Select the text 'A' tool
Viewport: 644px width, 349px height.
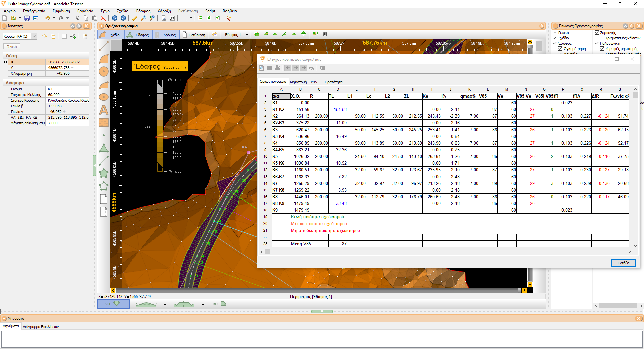[x=104, y=110]
